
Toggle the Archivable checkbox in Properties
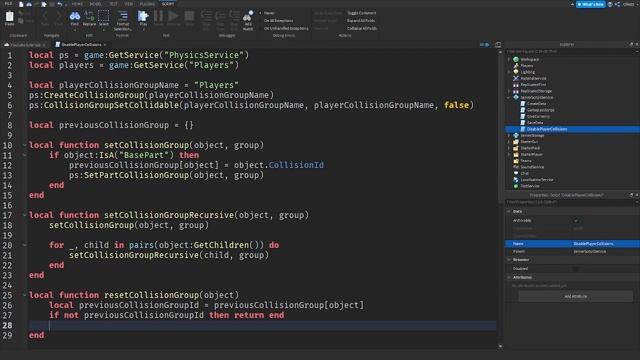coord(576,220)
